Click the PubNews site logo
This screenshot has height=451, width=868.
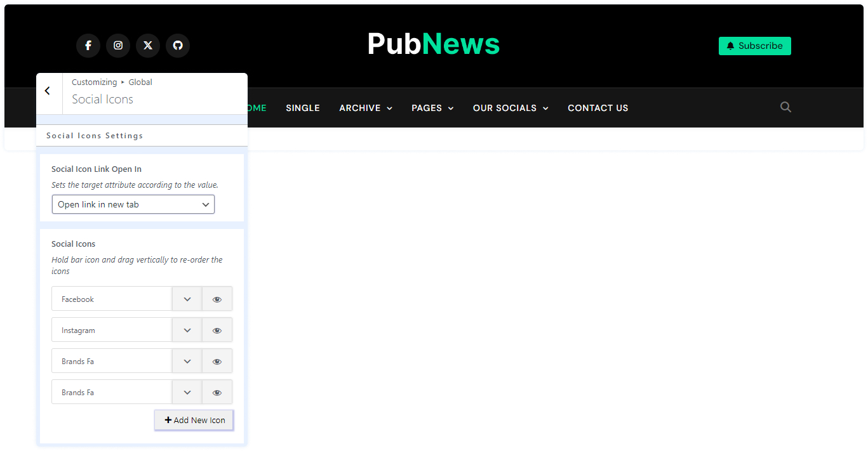434,44
